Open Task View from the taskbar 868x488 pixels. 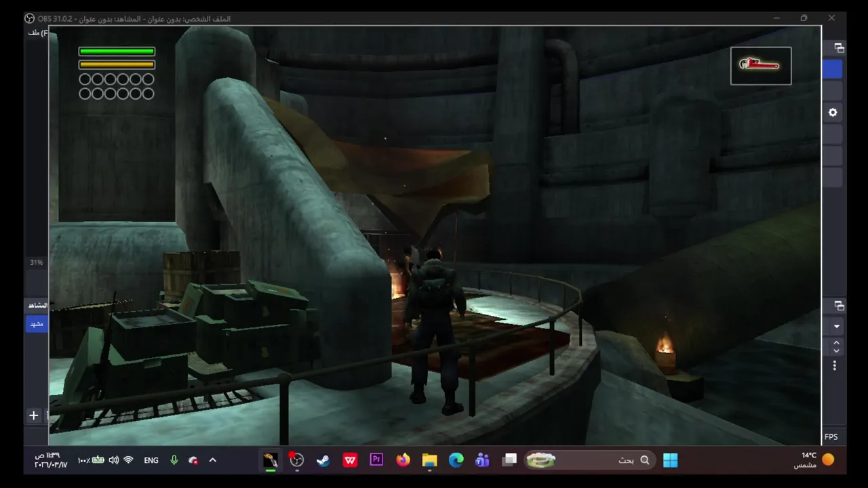(x=509, y=460)
